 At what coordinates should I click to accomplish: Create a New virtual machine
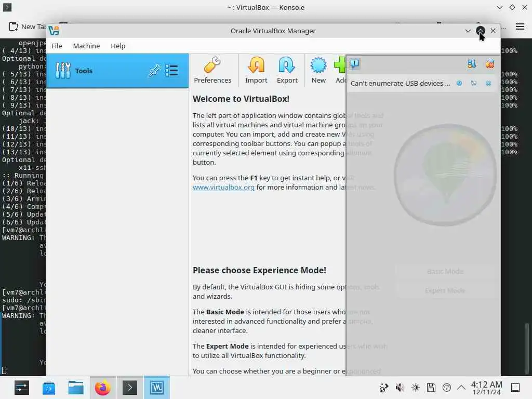pos(318,71)
